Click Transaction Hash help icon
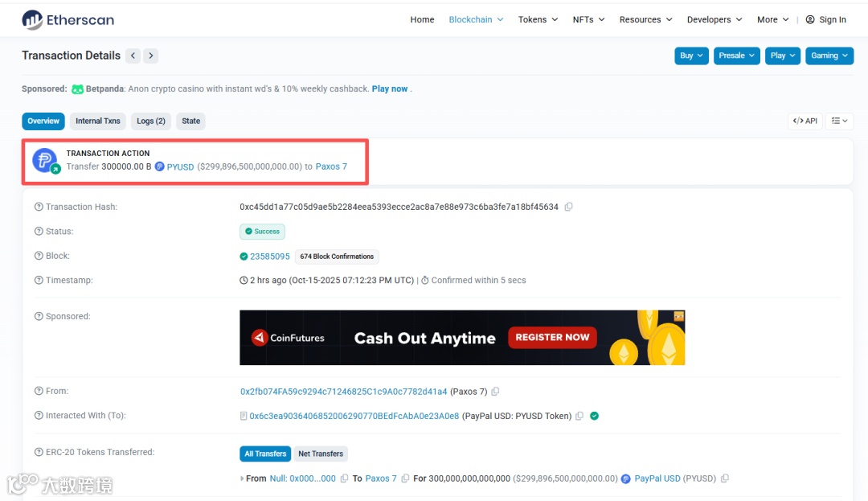The height and width of the screenshot is (501, 868). tap(39, 207)
